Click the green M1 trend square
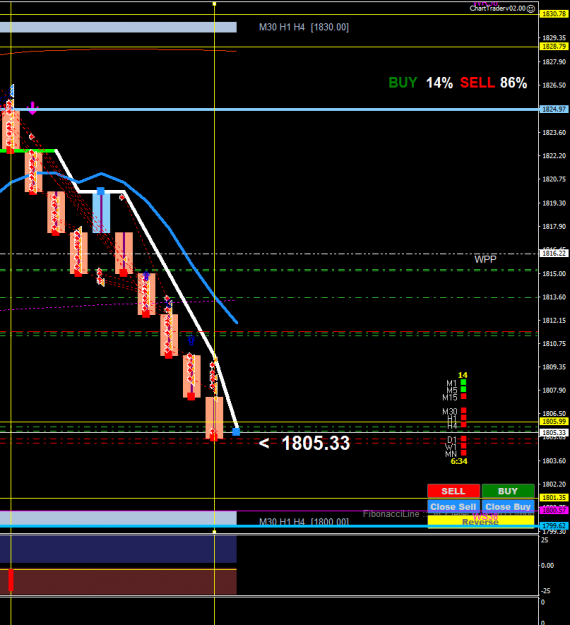Screen dimensions: 570x625 click(x=464, y=382)
